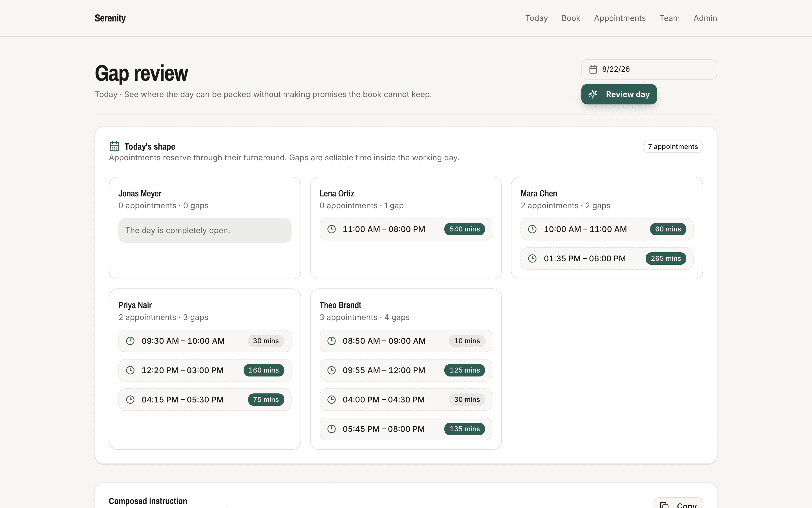
Task: Open Appointments in the top navigation
Action: coord(620,18)
